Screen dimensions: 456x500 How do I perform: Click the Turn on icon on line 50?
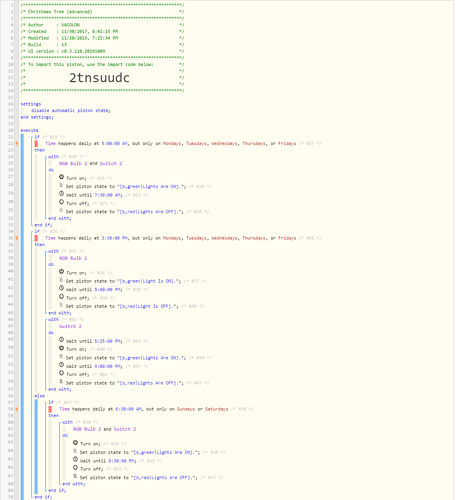point(61,348)
